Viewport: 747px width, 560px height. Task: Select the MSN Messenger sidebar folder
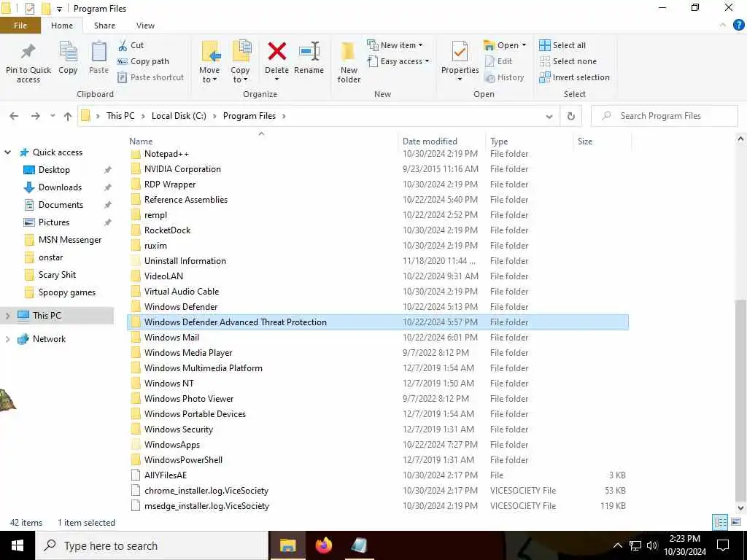pos(70,240)
